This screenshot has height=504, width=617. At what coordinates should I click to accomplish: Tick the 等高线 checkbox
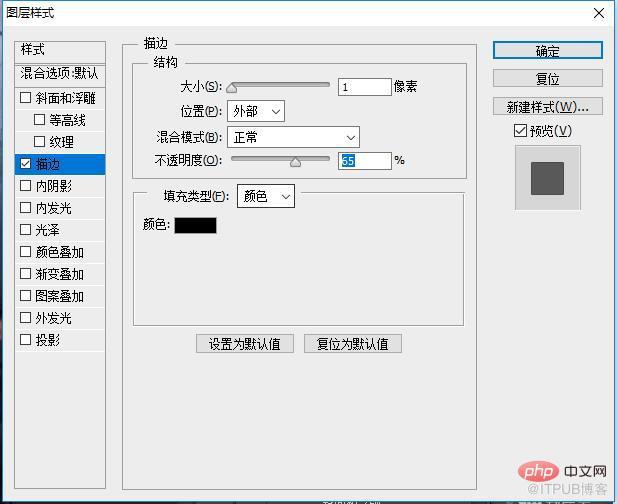(x=39, y=120)
